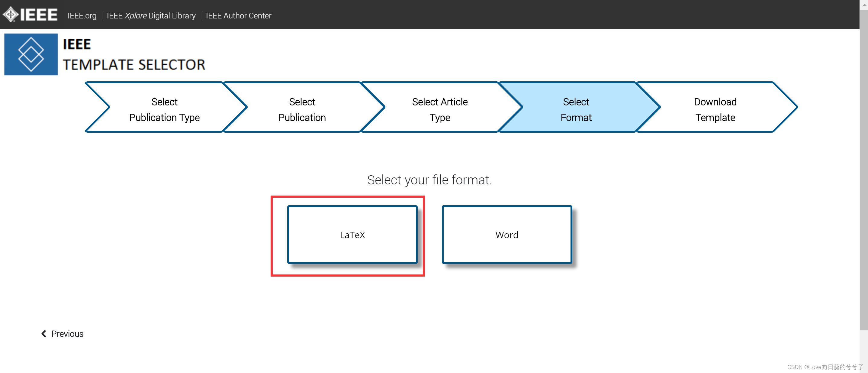Click the Previous chevron arrow icon
Image resolution: width=868 pixels, height=373 pixels.
tap(44, 333)
